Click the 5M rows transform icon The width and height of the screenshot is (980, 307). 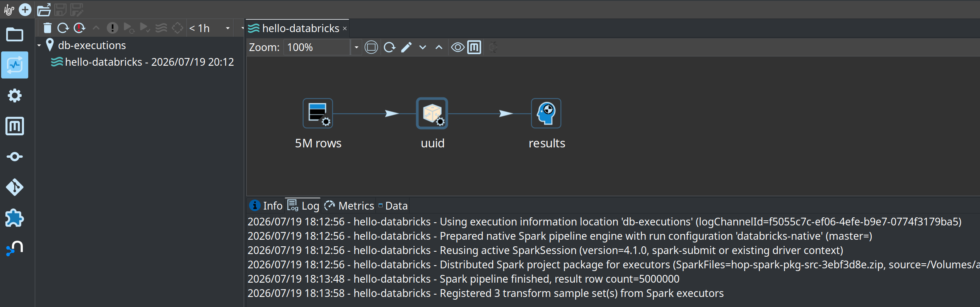click(x=318, y=113)
